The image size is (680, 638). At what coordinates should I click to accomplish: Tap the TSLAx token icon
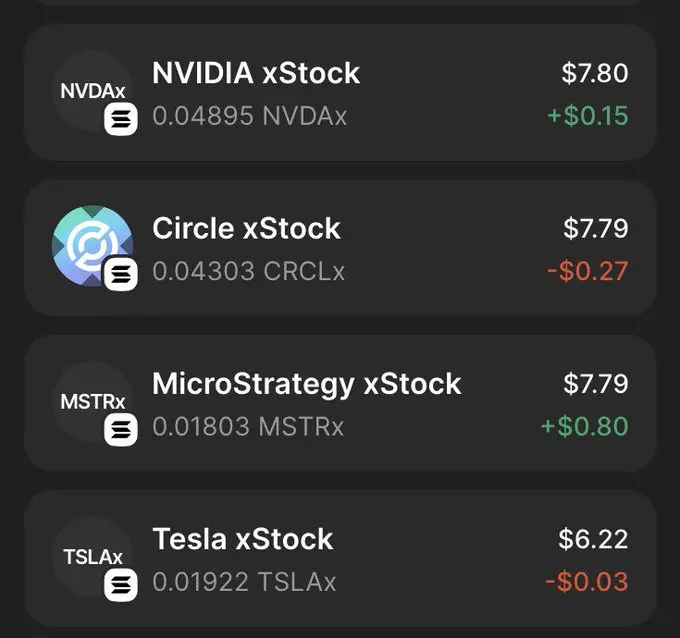point(92,556)
